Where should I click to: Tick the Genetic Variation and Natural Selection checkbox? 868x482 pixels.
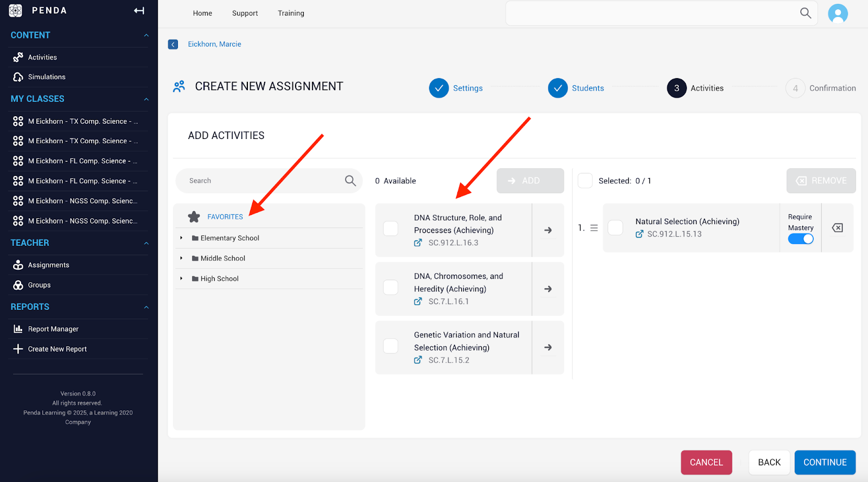391,346
